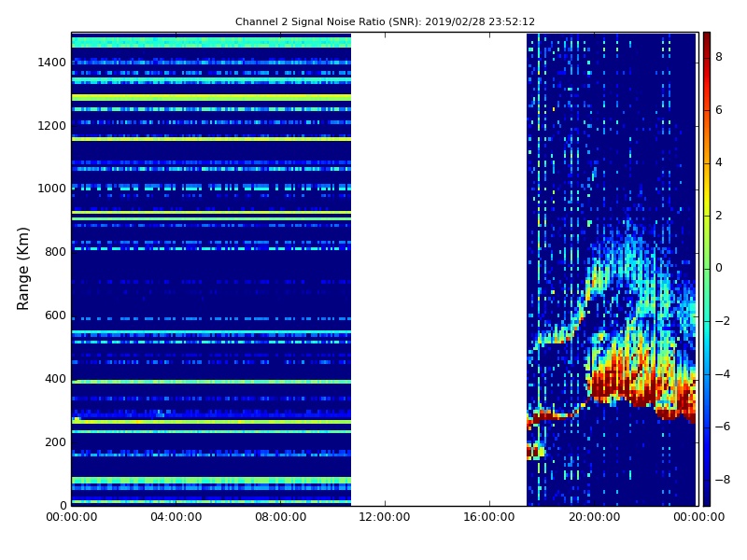Click the 'Range (Km)' y-axis label
Viewport: 747px width, 560px height.
click(22, 269)
